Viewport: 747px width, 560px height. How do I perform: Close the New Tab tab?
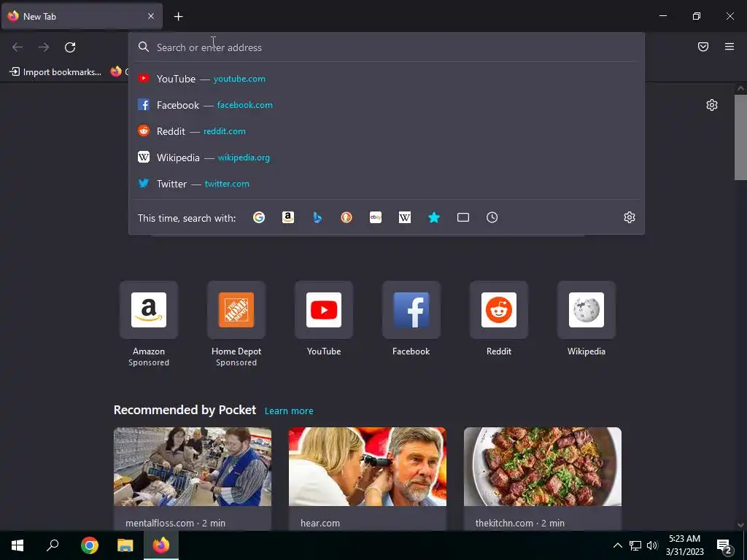151,16
